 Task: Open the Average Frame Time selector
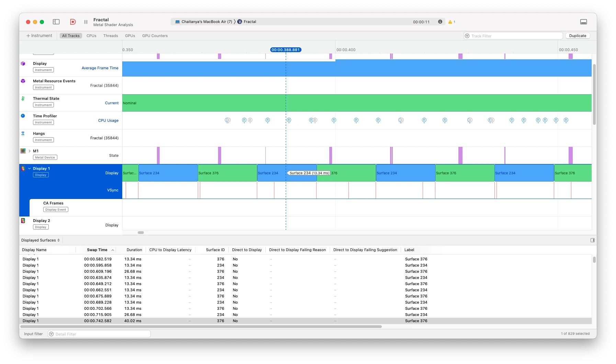click(x=100, y=68)
